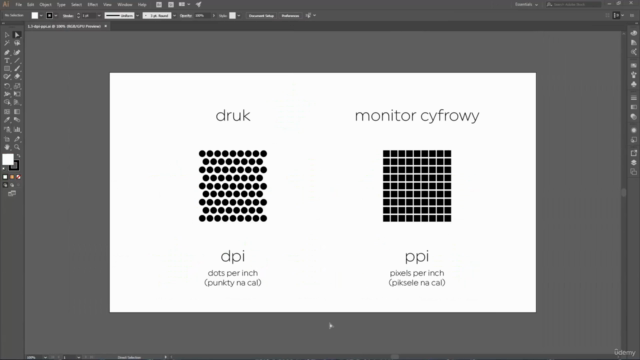Screen dimensions: 640x360
Task: Click the white Fill swatch in toolbox
Action: click(8, 159)
